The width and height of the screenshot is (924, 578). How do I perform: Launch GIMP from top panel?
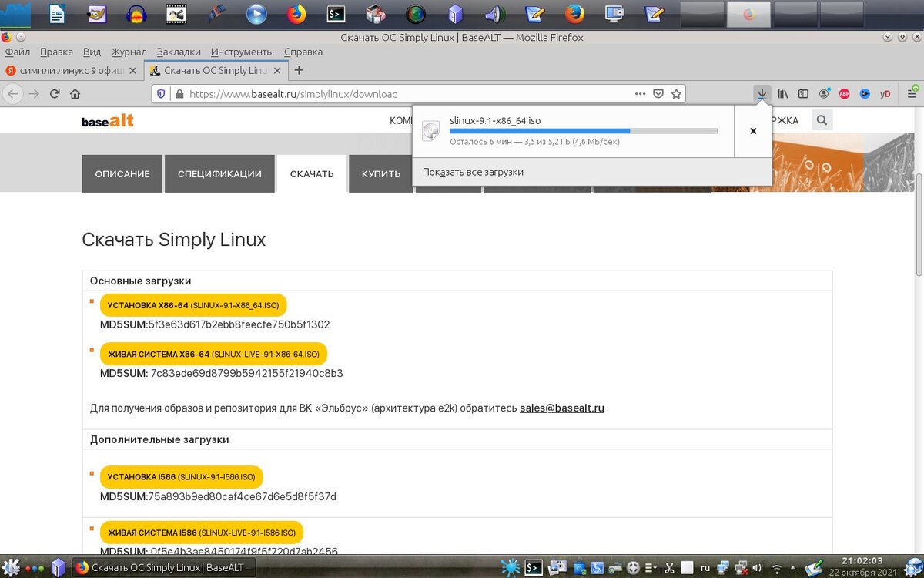pos(96,13)
